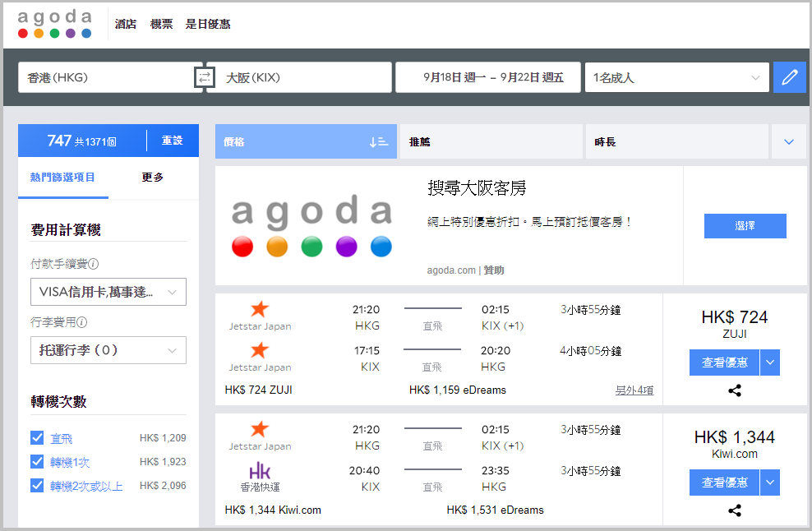Select HK$ 1,344 Kiwi.com offer text
The width and height of the screenshot is (812, 531).
(x=272, y=510)
